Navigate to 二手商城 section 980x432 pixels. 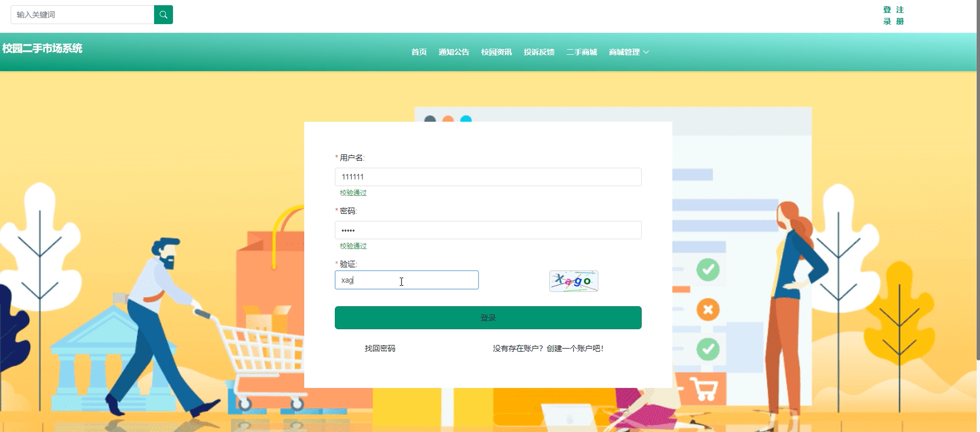tap(581, 52)
